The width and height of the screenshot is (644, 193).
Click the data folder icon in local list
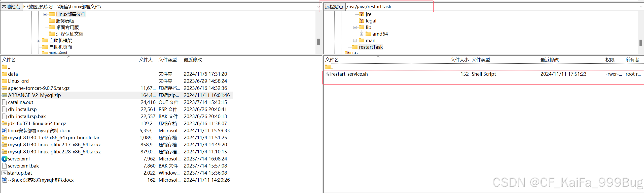(x=5, y=74)
